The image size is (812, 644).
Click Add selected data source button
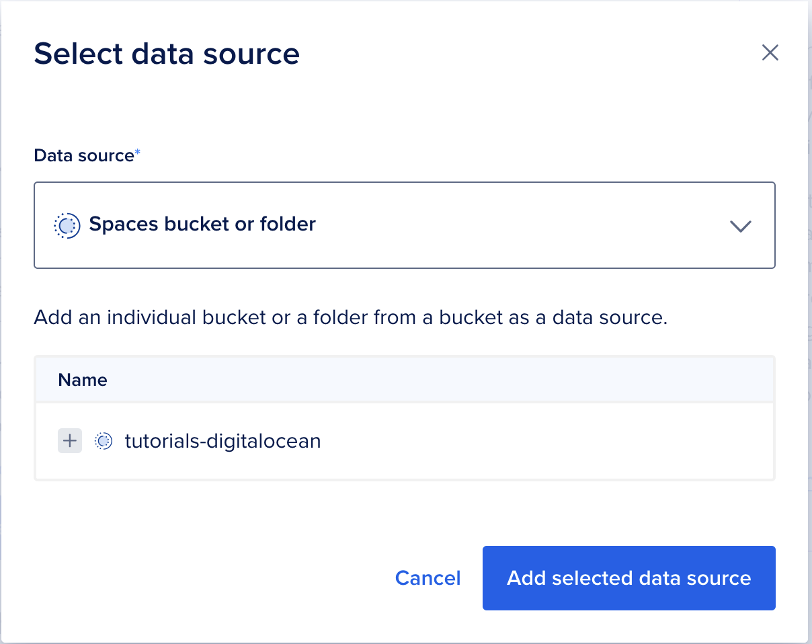pyautogui.click(x=628, y=578)
